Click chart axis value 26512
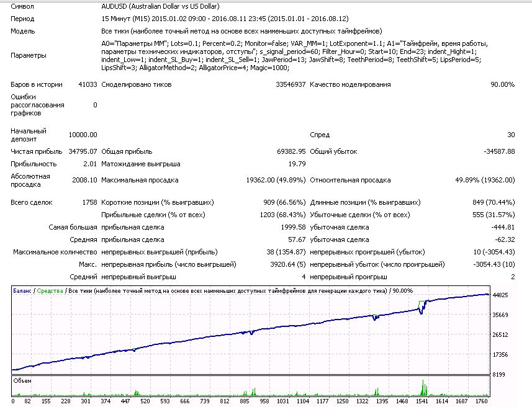Screen dimensions: 532x407 (500, 335)
